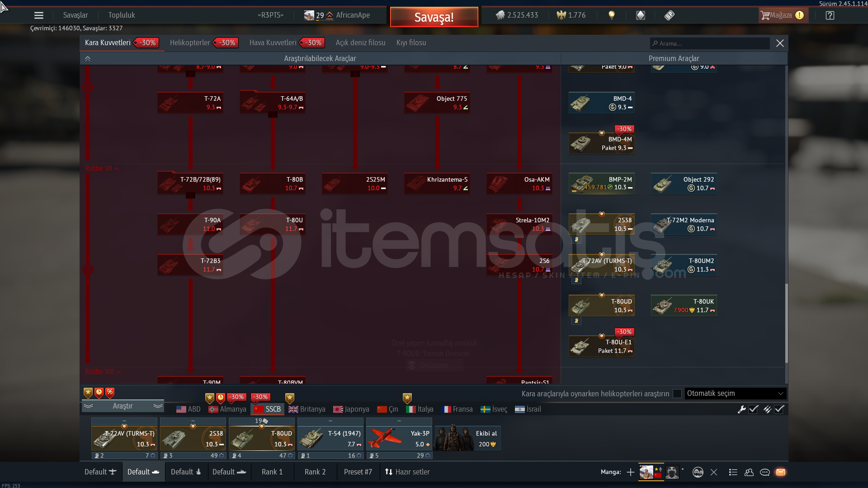
Task: Click the Mağaza shopping cart icon
Action: coord(765,15)
